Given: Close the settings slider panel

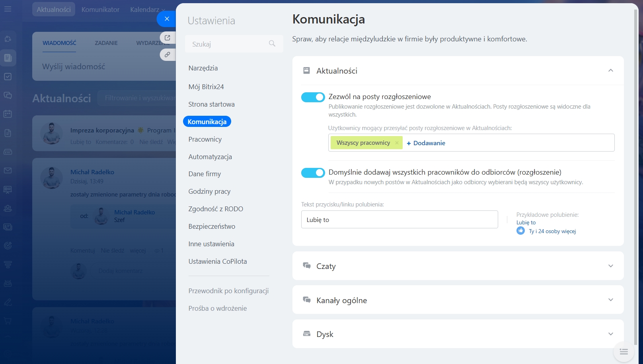Looking at the screenshot, I should point(167,19).
